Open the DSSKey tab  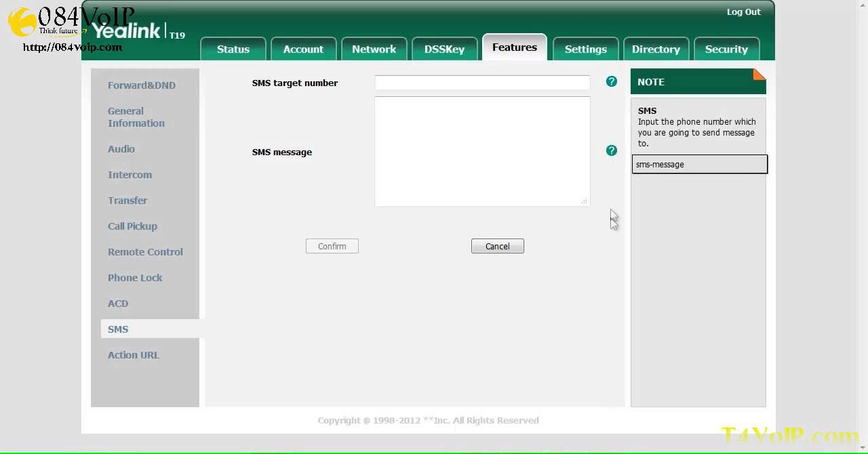444,49
